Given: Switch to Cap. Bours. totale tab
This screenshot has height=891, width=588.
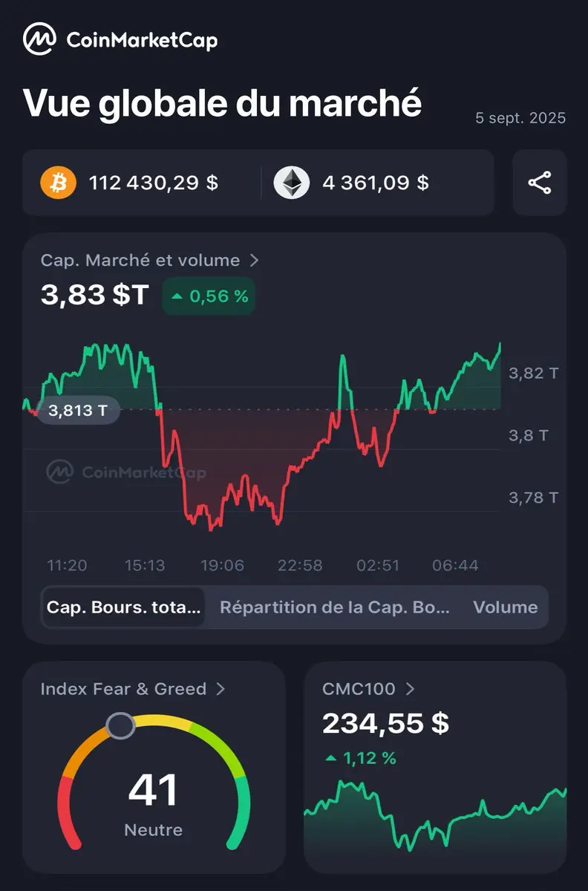Looking at the screenshot, I should point(123,607).
